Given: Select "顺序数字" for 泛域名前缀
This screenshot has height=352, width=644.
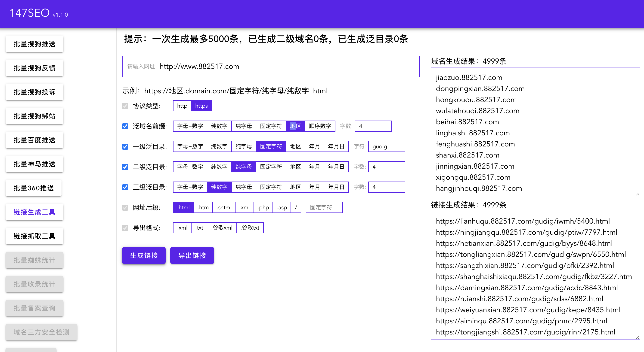Looking at the screenshot, I should tap(320, 126).
